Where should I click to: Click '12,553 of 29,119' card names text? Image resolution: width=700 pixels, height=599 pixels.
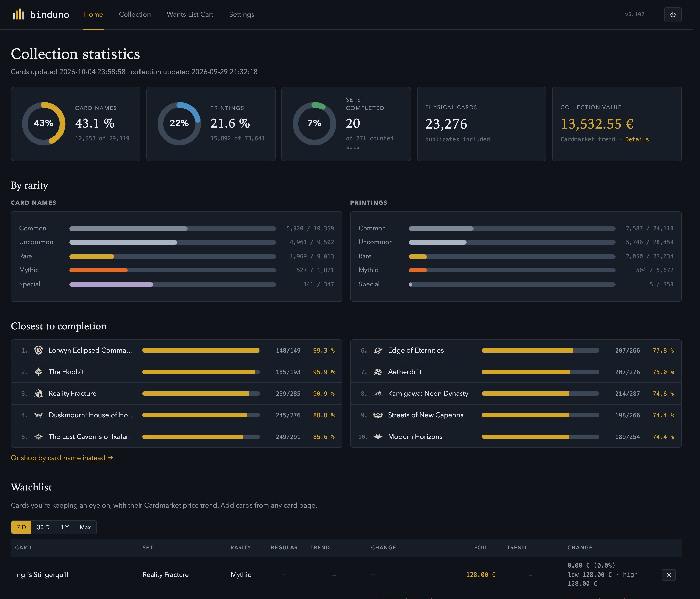(x=102, y=138)
